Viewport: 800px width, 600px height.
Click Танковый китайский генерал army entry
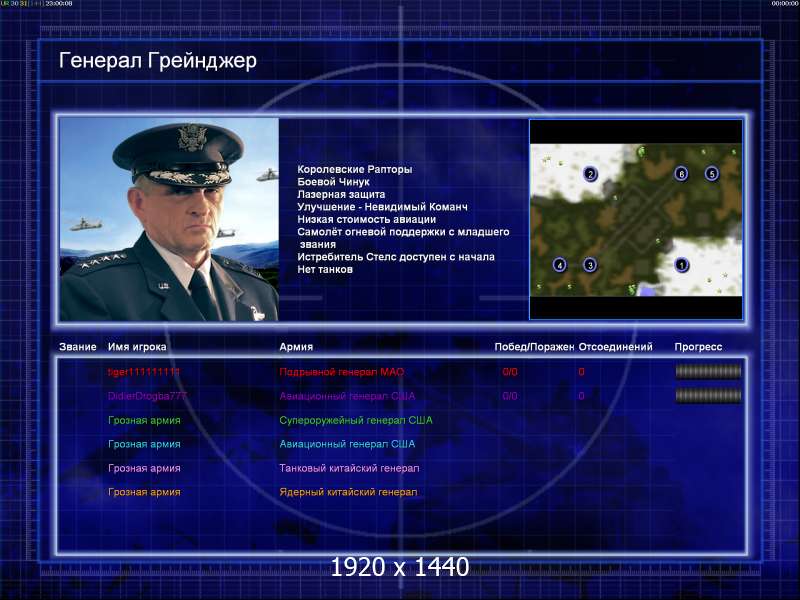click(349, 468)
